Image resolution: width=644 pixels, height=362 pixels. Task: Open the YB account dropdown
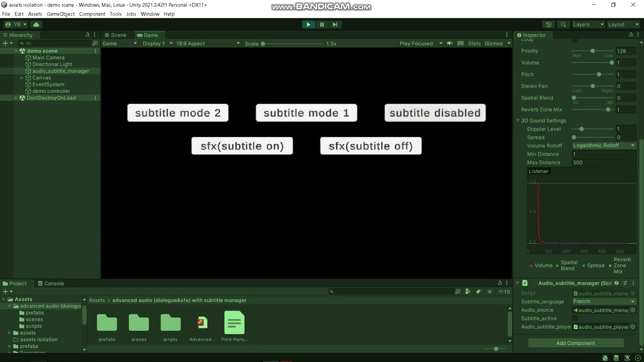16,24
